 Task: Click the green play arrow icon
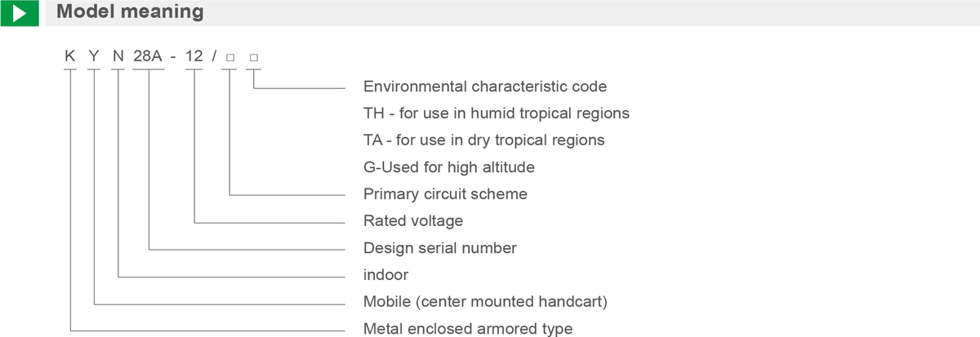[20, 13]
